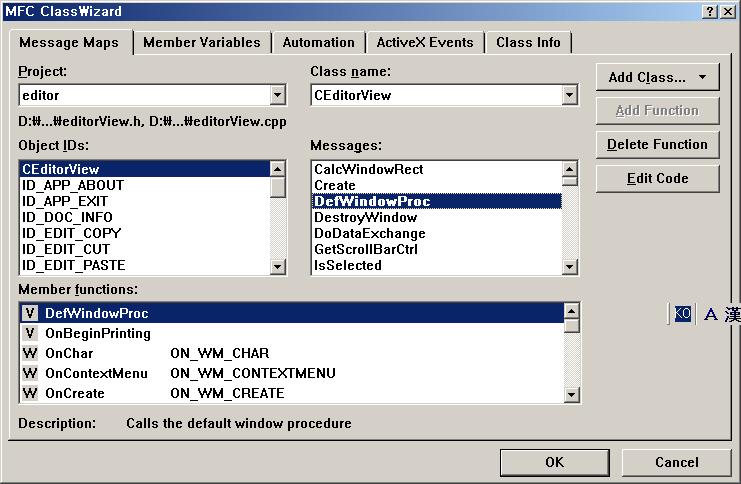Select OnChar W-marked member function

[292, 353]
